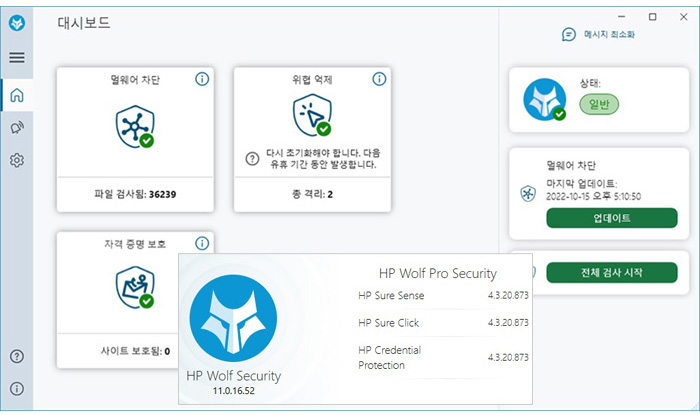This screenshot has width=700, height=415.
Task: Show info for 위협 억제 card
Action: coord(379,79)
